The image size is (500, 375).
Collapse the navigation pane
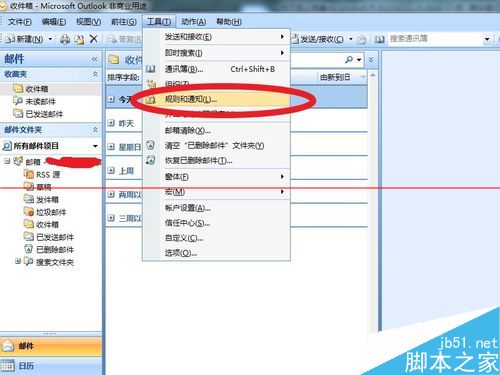click(x=95, y=59)
